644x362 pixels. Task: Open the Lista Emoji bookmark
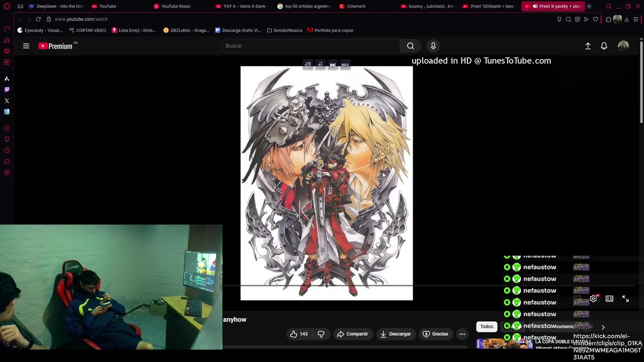coord(134,30)
